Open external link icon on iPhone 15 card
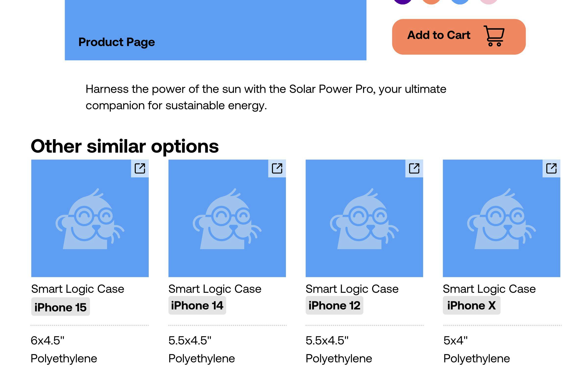588x392 pixels. [x=140, y=168]
